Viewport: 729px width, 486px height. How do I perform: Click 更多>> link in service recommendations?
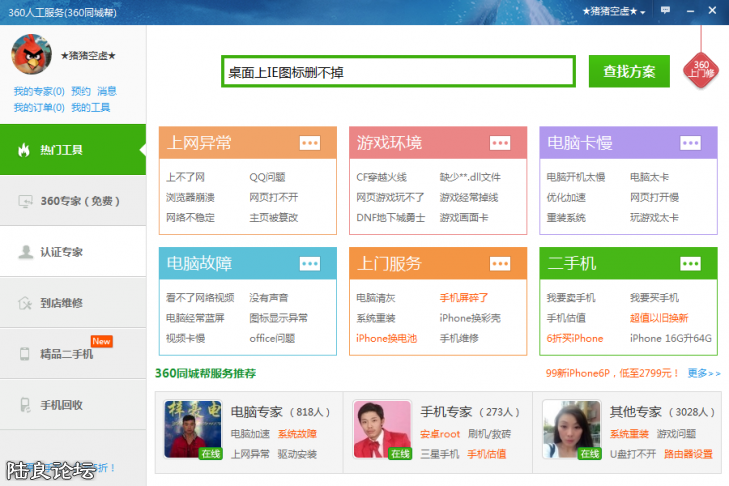(x=704, y=373)
